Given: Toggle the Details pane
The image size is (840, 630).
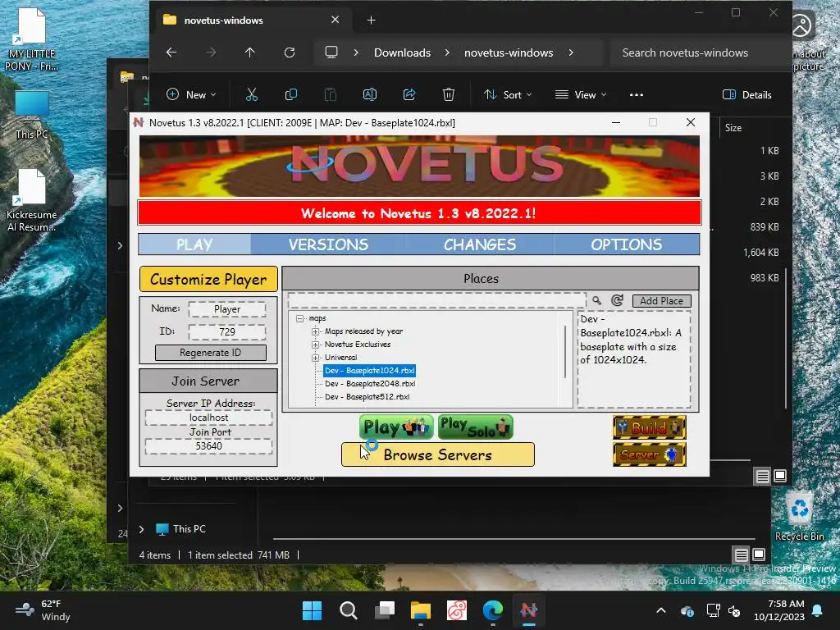Looking at the screenshot, I should coord(747,95).
